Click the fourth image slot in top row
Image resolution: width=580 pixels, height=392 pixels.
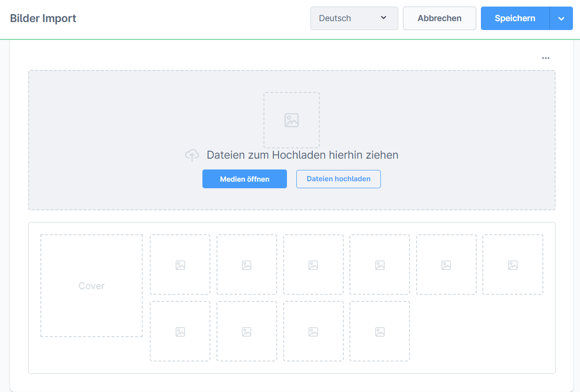tap(379, 264)
